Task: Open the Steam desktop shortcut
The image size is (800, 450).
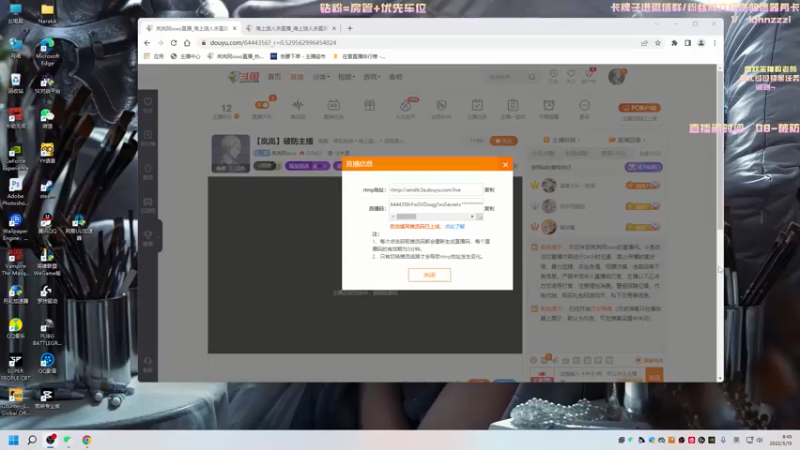Action: tap(47, 190)
